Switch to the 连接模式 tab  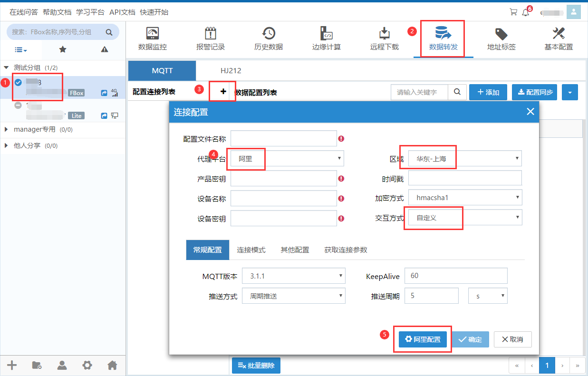tap(251, 250)
